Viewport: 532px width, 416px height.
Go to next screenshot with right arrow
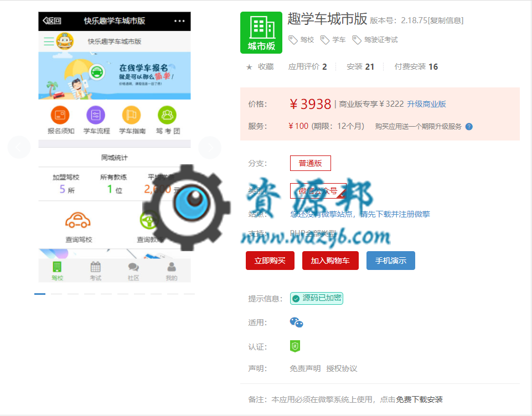tap(210, 147)
